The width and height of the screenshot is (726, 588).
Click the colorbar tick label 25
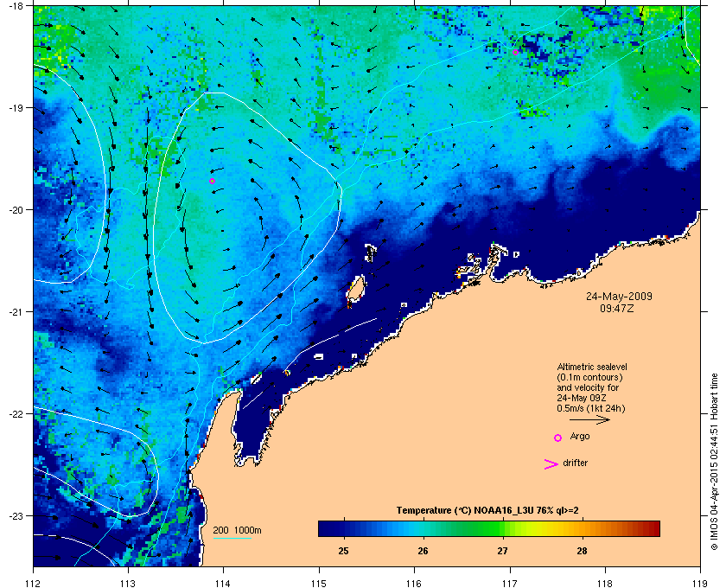pos(344,551)
